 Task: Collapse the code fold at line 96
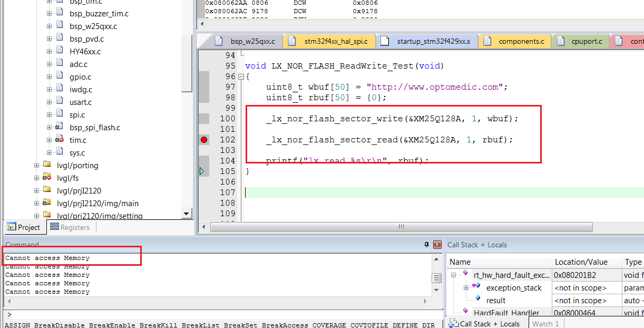(x=241, y=76)
